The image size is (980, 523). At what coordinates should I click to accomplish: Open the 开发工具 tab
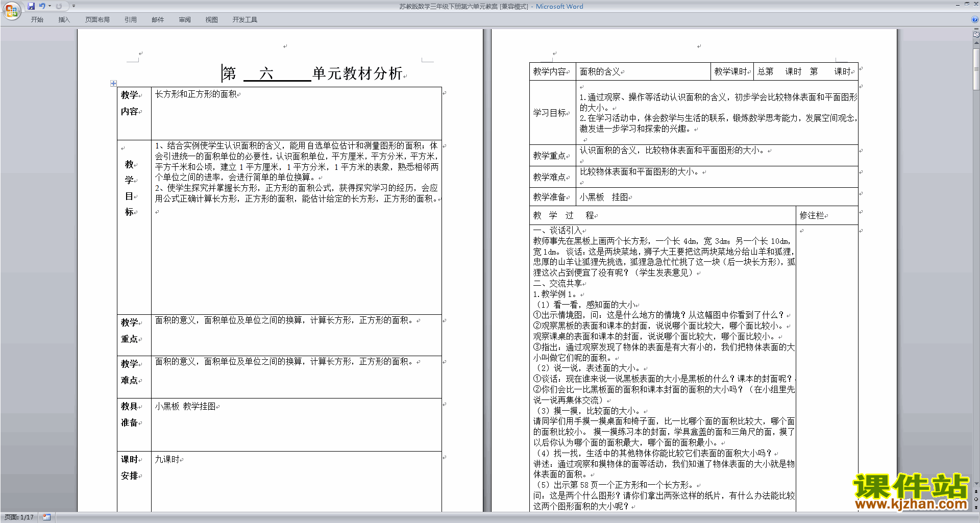coord(245,20)
